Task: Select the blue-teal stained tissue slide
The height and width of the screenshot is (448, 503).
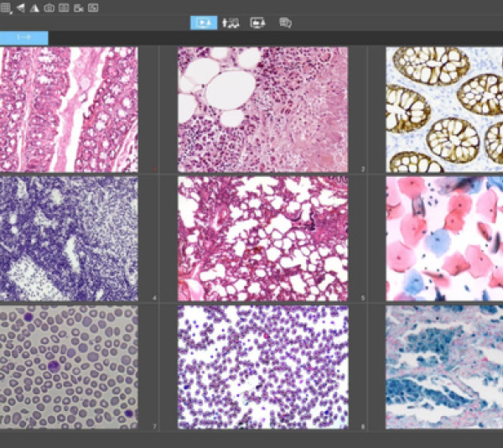Action: [444, 367]
